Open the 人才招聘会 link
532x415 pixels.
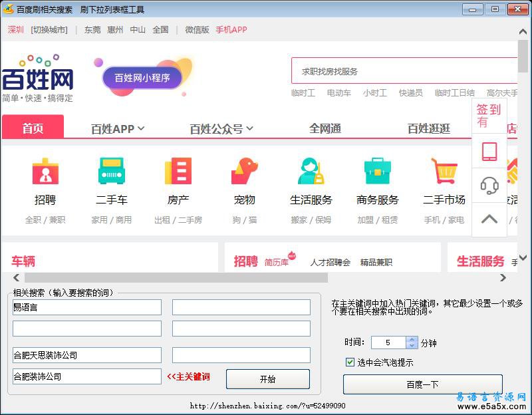pyautogui.click(x=330, y=262)
